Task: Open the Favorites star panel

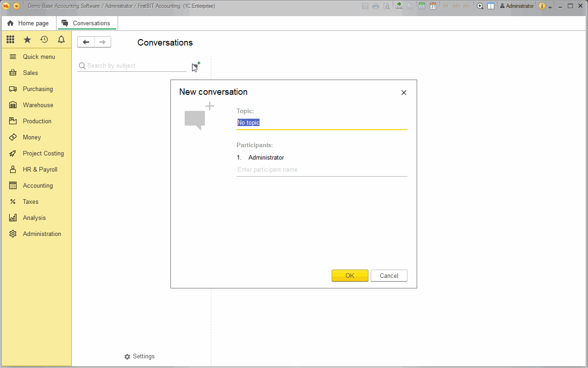Action: tap(27, 39)
